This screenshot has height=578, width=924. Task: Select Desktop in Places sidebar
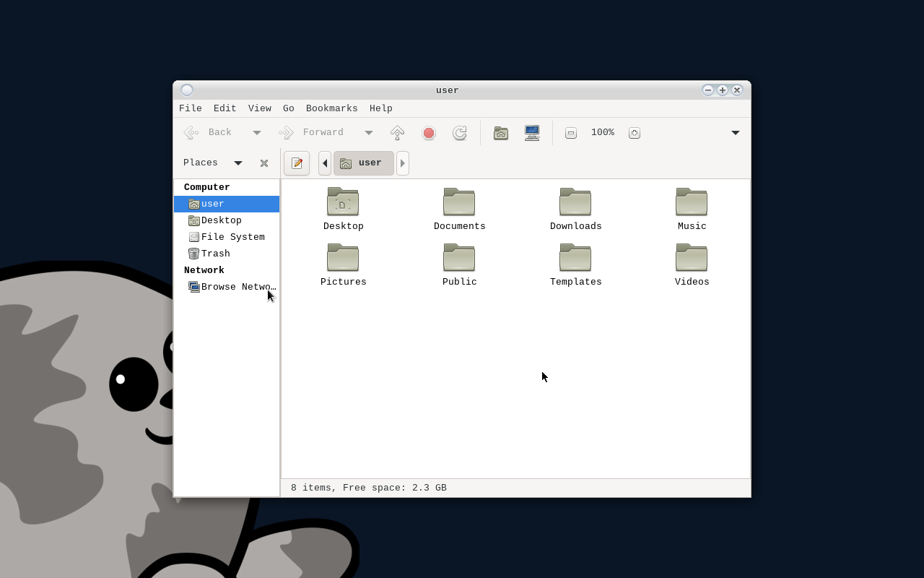click(x=227, y=221)
